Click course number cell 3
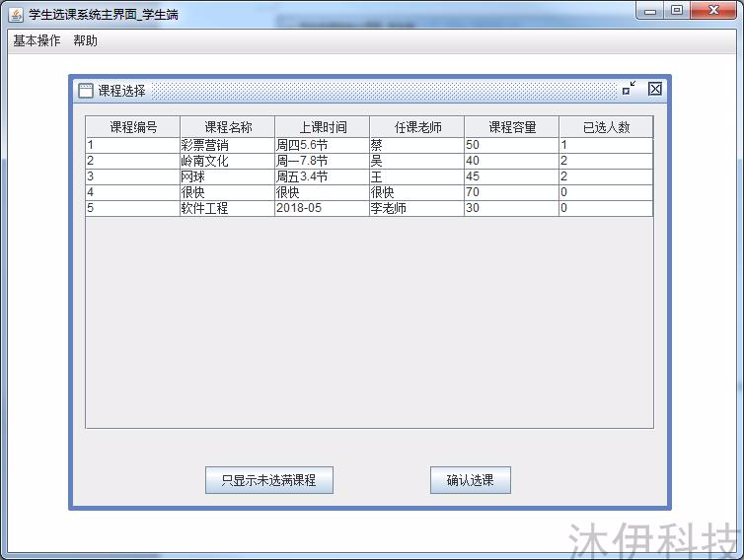 [133, 176]
